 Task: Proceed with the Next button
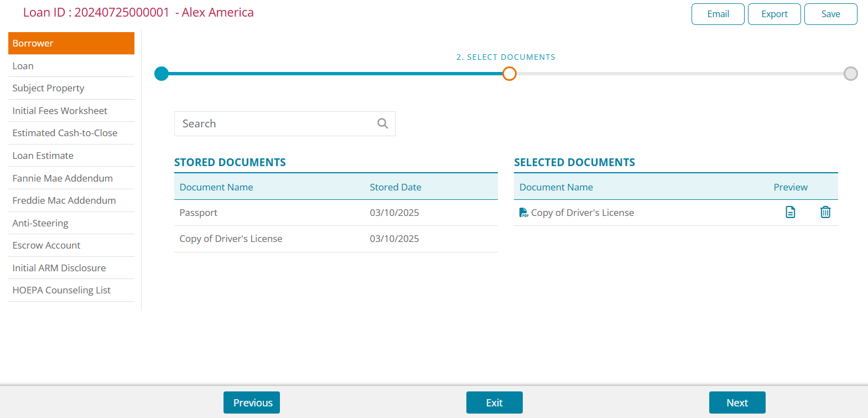737,402
